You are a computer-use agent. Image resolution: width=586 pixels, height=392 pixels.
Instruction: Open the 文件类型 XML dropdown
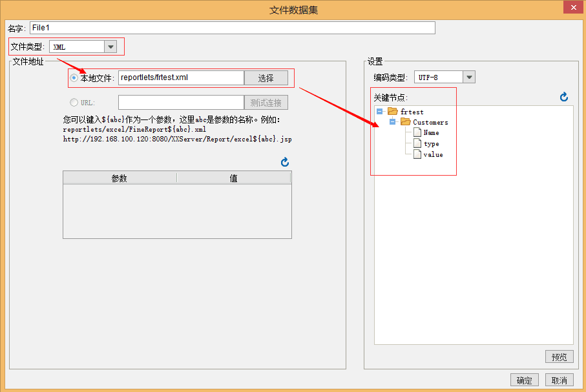110,46
